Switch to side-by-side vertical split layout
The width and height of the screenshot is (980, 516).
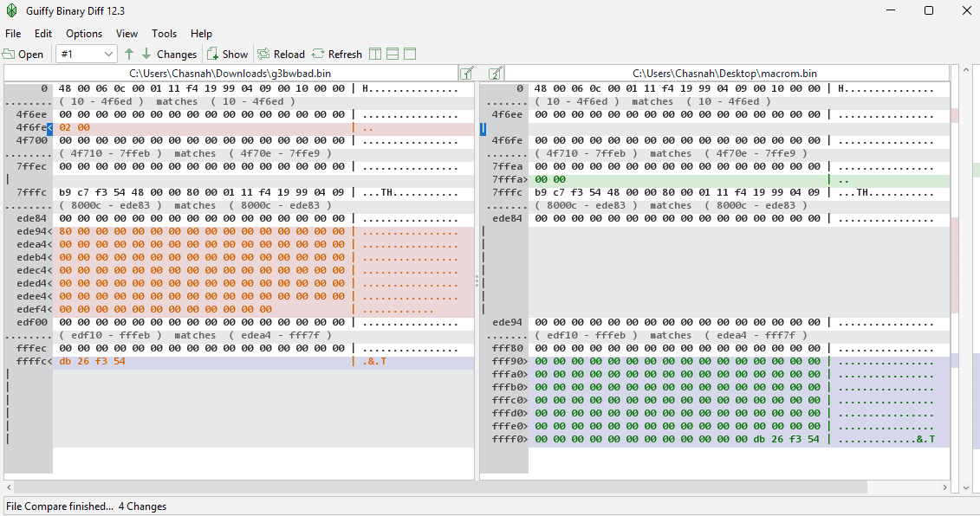tap(375, 54)
